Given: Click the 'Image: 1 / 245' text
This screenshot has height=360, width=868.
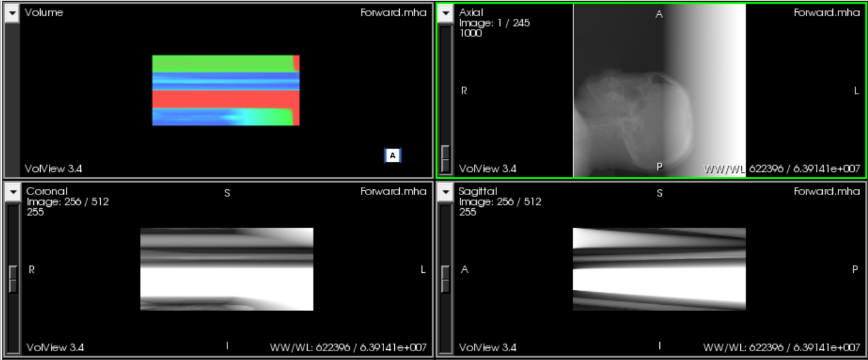Looking at the screenshot, I should coord(494,23).
